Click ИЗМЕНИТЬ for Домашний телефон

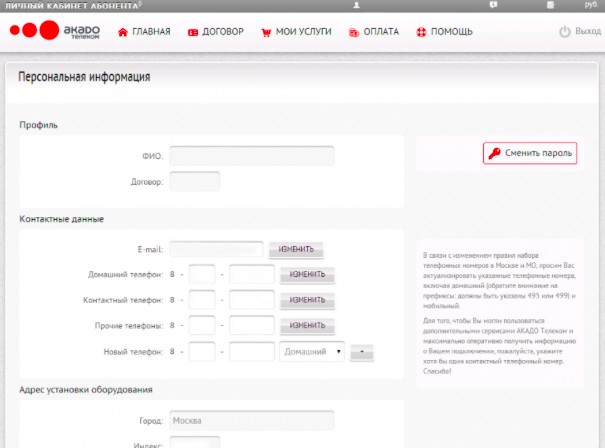(307, 275)
